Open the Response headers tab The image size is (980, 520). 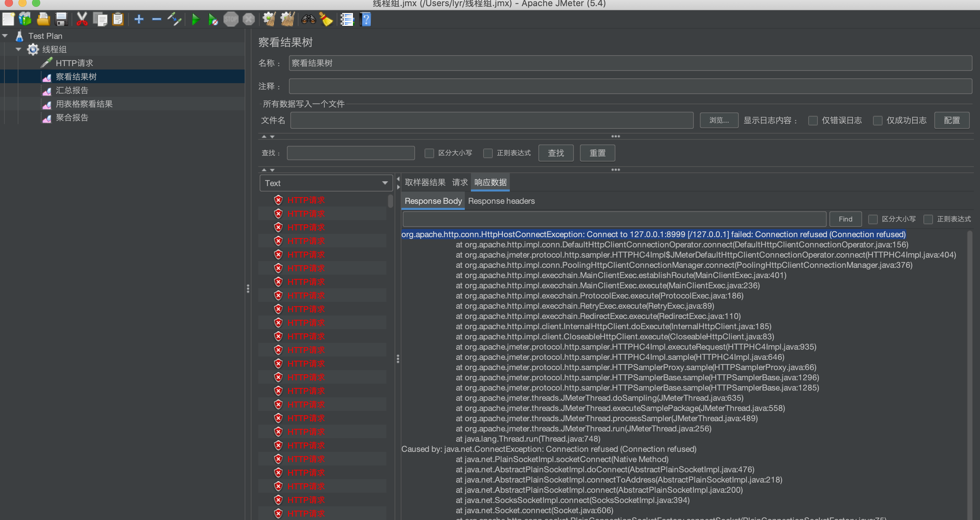(501, 201)
